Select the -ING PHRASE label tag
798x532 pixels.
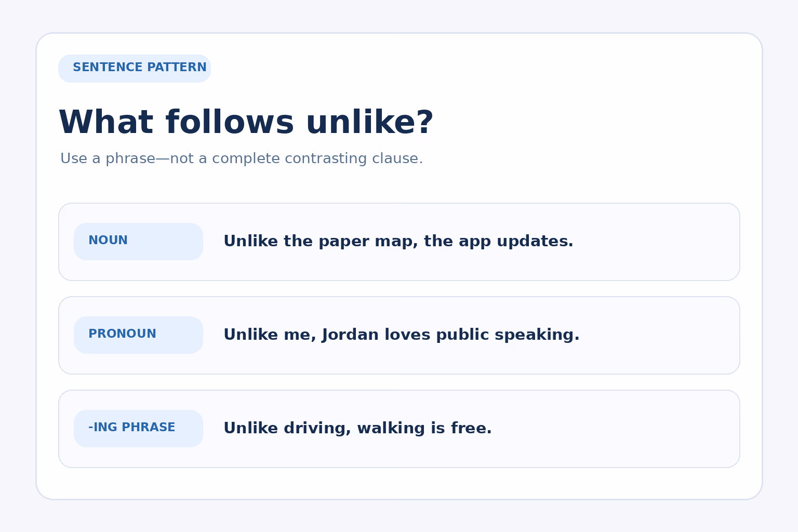coord(138,429)
